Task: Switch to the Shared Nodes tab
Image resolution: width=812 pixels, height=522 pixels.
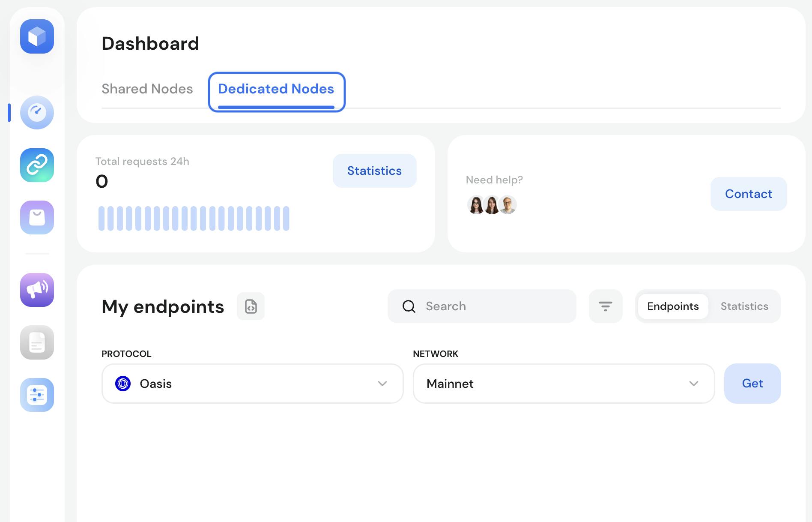Action: point(147,89)
